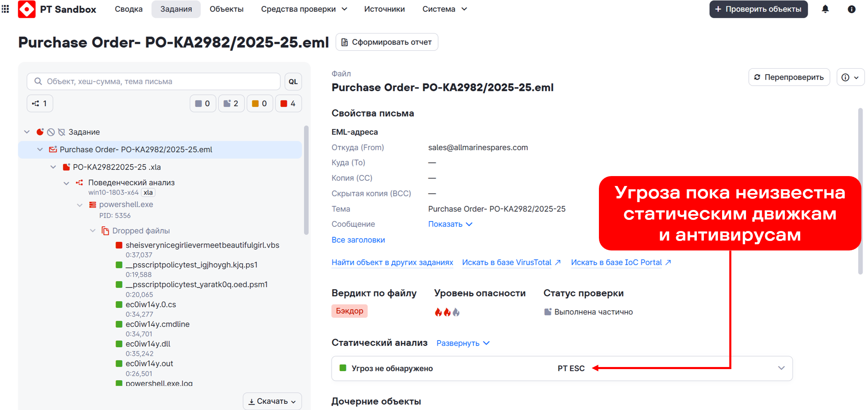Click the QL query button
The width and height of the screenshot is (868, 410).
click(x=293, y=81)
